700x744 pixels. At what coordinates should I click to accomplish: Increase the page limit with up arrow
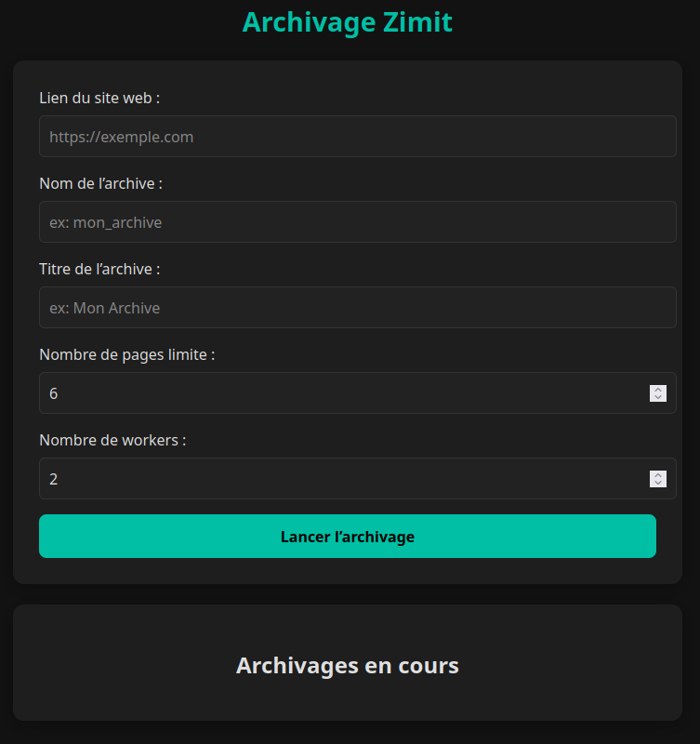[658, 389]
